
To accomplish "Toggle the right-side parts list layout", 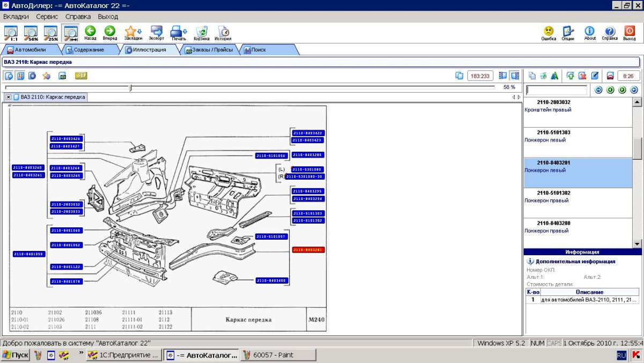I will pos(515,76).
